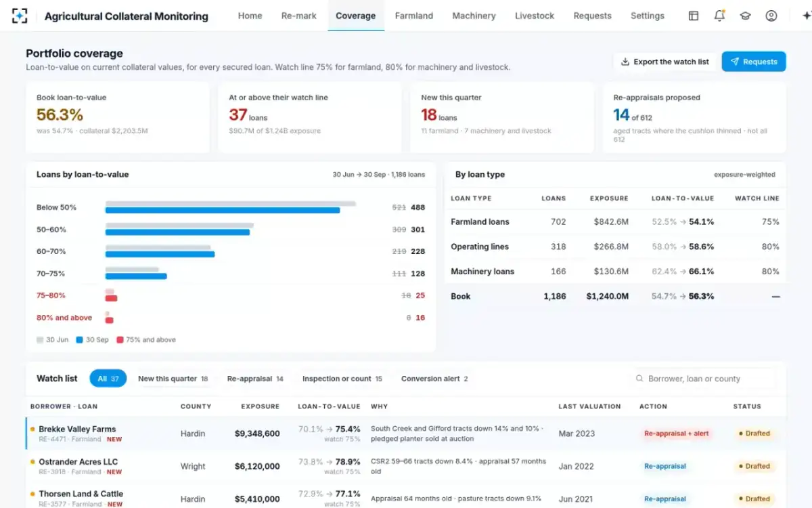This screenshot has width=812, height=508.
Task: Open Ostrander Acres LLC borrower row
Action: click(x=406, y=466)
